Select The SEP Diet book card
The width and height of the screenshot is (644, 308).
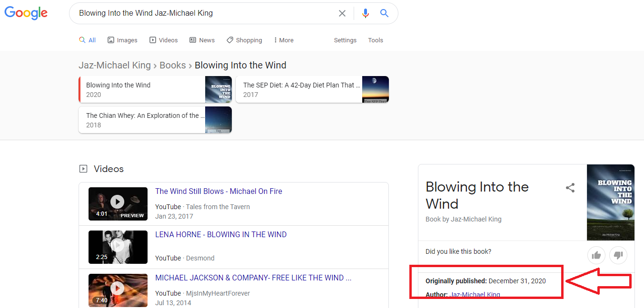click(312, 89)
